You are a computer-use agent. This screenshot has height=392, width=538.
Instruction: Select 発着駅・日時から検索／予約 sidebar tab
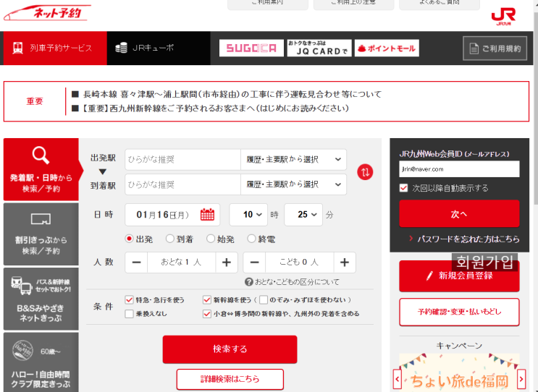pos(41,169)
